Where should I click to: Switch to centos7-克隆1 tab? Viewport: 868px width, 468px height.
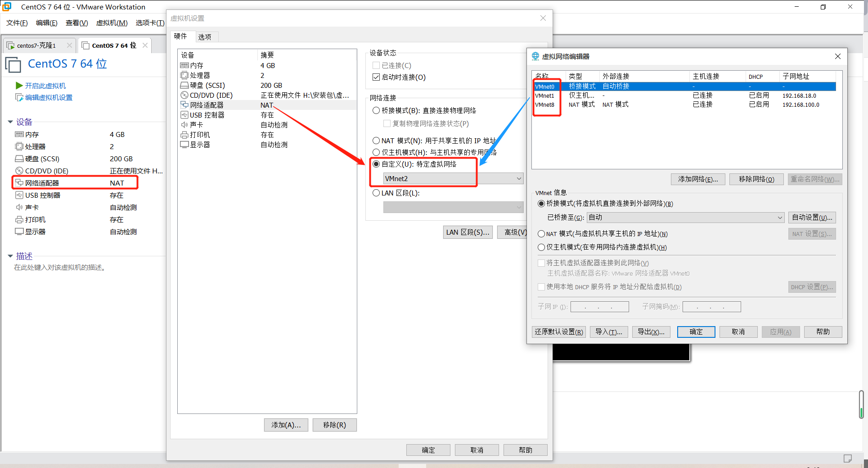(x=36, y=45)
